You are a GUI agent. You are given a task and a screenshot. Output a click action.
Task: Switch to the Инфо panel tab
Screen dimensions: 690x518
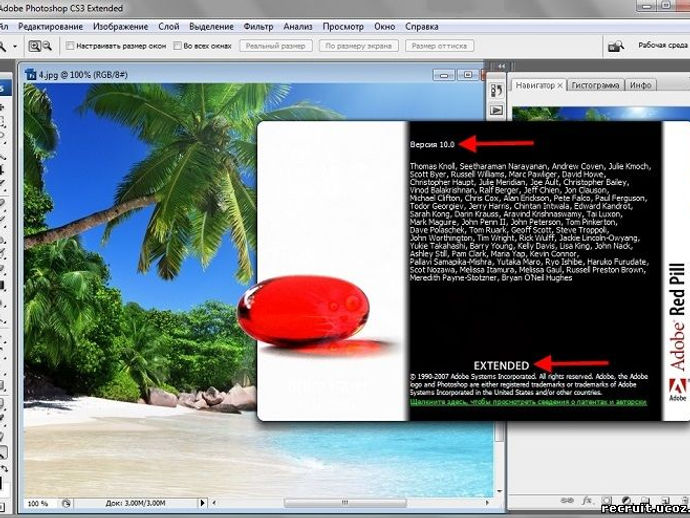point(640,85)
